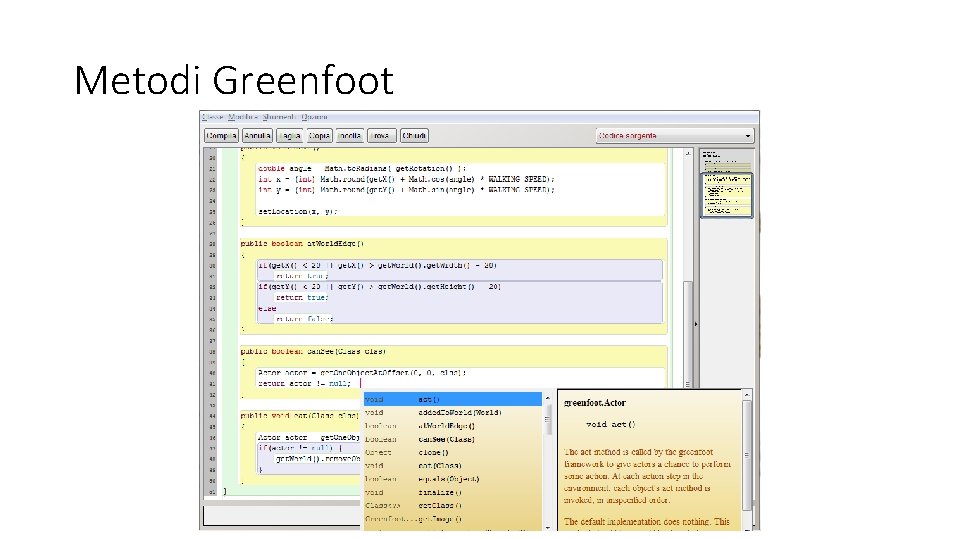The width and height of the screenshot is (960, 540).
Task: Click the Taglia button
Action: 289,136
